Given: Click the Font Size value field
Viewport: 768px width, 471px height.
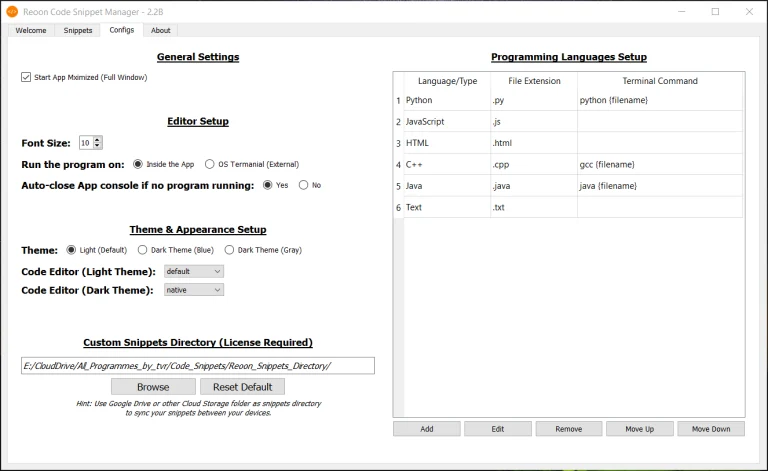Looking at the screenshot, I should pos(86,142).
